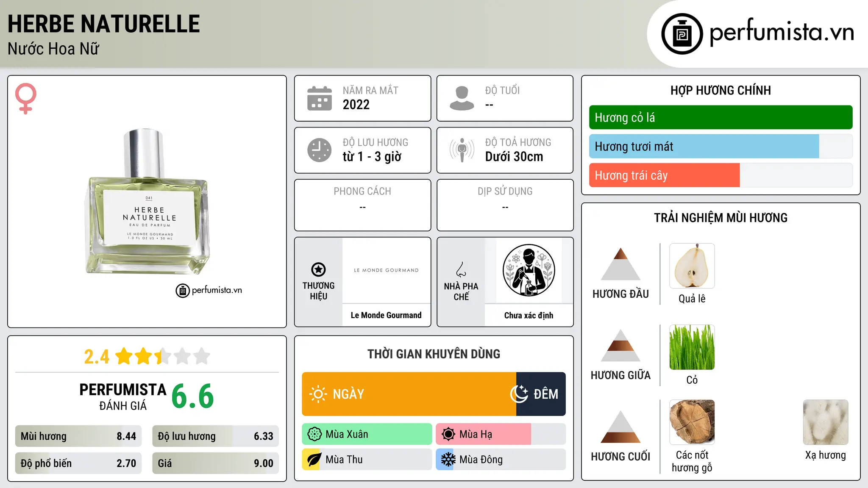The image size is (868, 488).
Task: Click the Hương trái cây red accord bar
Action: point(721,175)
